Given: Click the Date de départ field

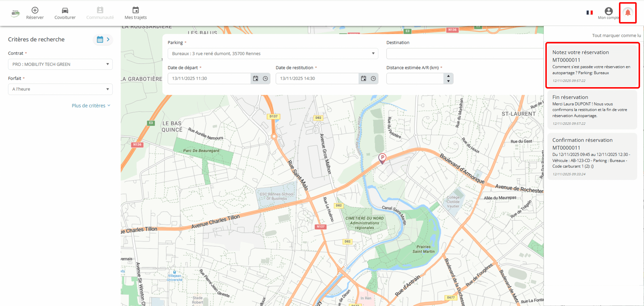Looking at the screenshot, I should [x=209, y=78].
